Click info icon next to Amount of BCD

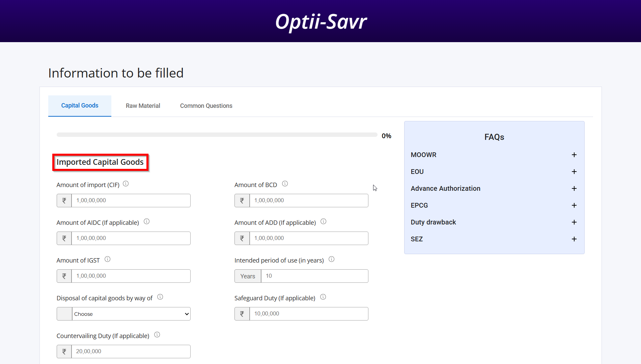[x=285, y=184]
